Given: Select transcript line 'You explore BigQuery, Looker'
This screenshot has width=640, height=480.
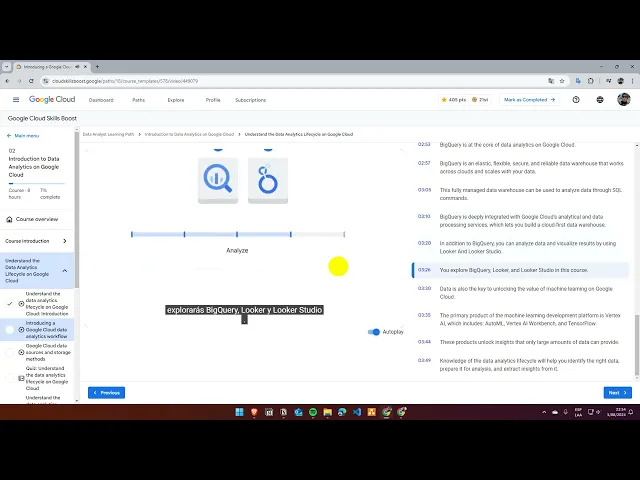Looking at the screenshot, I should [521, 270].
